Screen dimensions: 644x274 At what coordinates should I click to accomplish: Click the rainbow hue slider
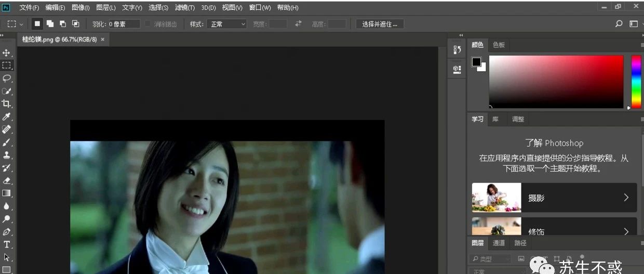(636, 82)
